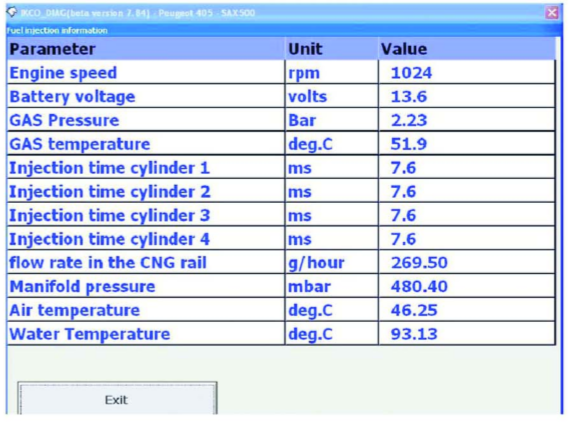Viewport: 570px width, 435px height.
Task: Select Injection time cylinder 3 row
Action: (281, 215)
